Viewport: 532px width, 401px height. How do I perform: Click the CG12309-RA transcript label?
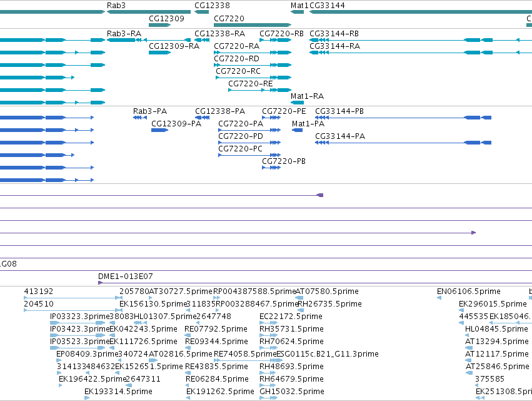[174, 46]
